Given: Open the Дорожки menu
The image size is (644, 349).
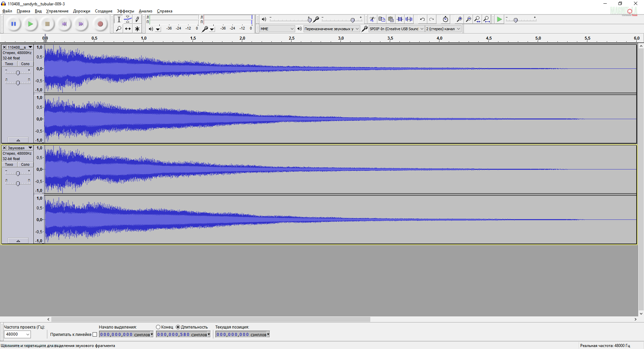Looking at the screenshot, I should tap(82, 11).
